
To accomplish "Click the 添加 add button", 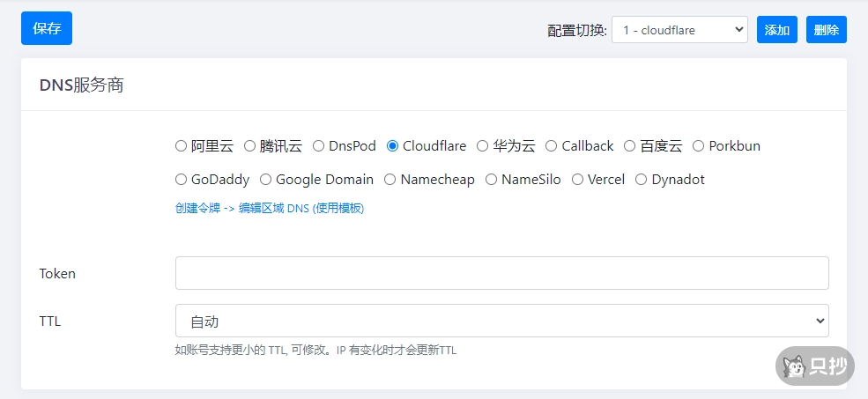I will [776, 30].
